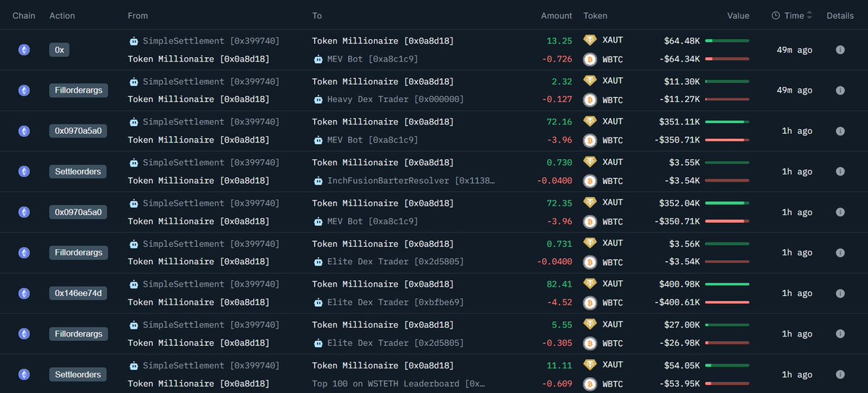Select the Value column header
This screenshot has height=393, width=868.
coord(738,15)
